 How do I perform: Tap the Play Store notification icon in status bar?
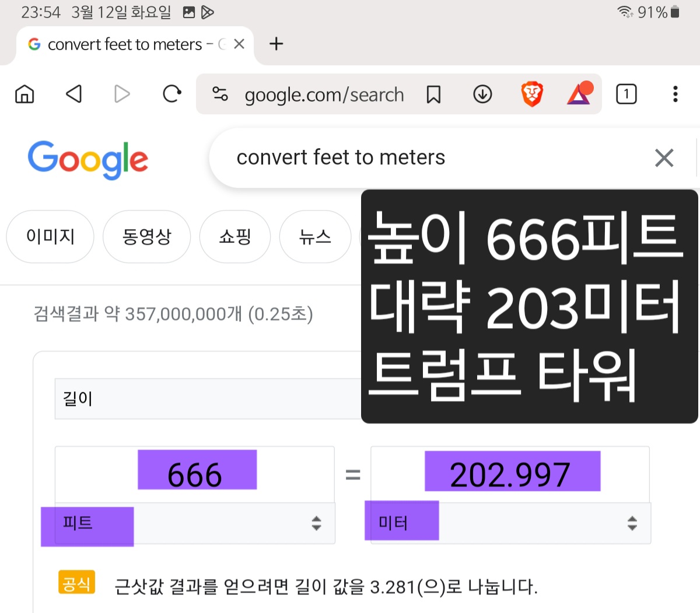208,12
